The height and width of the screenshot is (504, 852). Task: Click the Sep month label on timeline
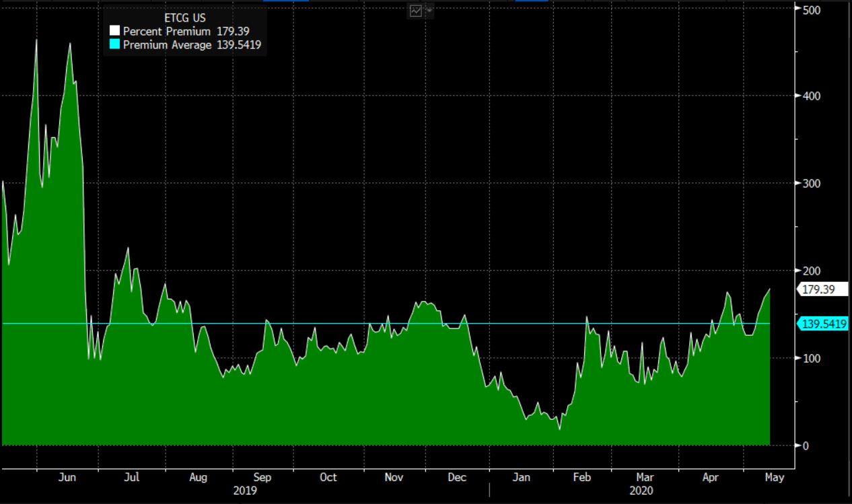click(x=262, y=477)
